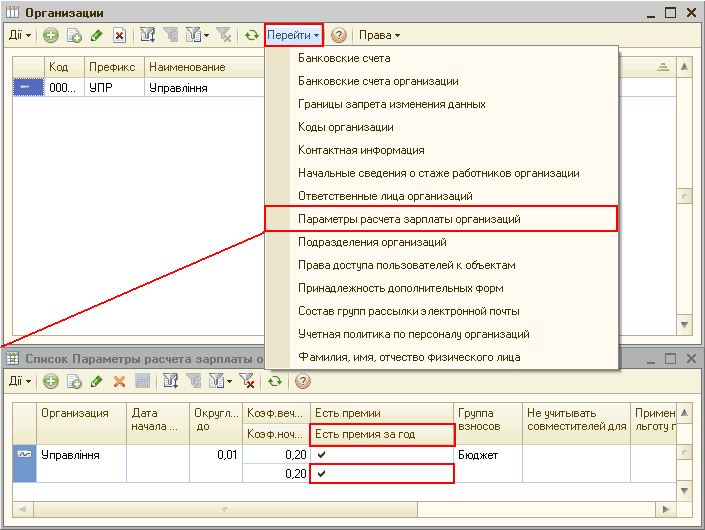Toggle the Есть премия за год checkmark
The height and width of the screenshot is (530, 705).
tap(321, 473)
